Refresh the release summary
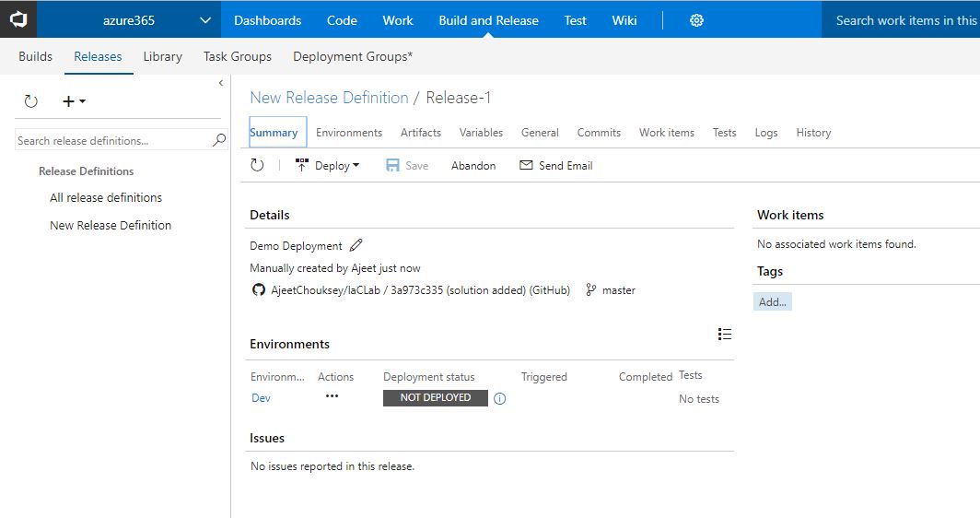Screen dimensions: 980x518 (257, 165)
